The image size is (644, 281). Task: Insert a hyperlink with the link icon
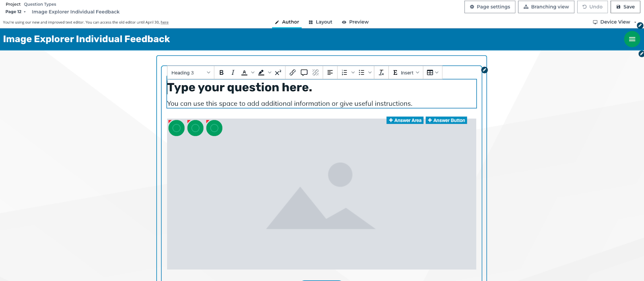tap(293, 73)
